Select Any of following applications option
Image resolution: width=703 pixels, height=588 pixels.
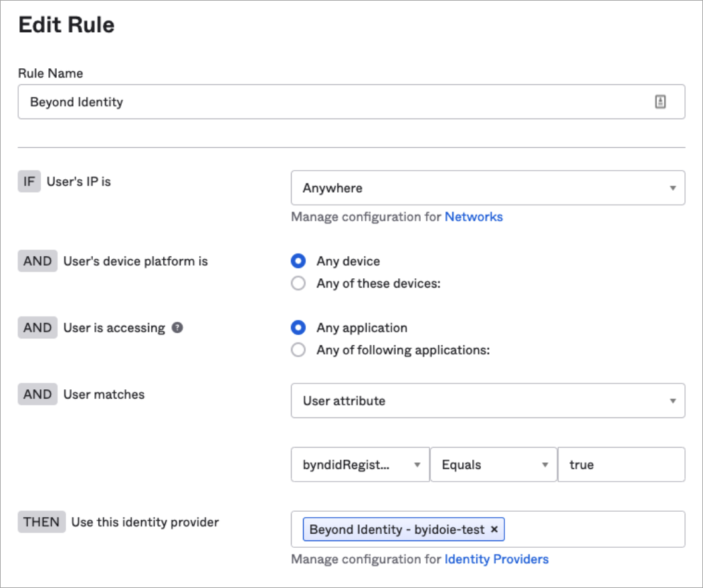click(x=298, y=350)
